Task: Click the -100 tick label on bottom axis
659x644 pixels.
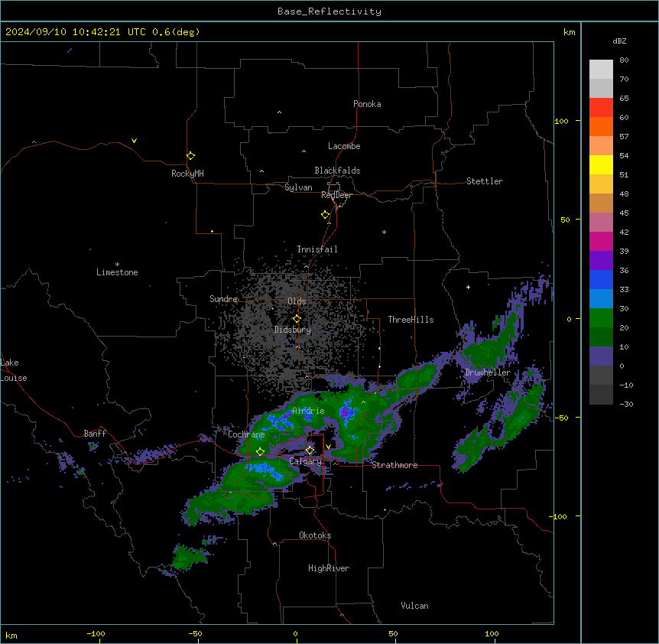Action: coord(96,633)
